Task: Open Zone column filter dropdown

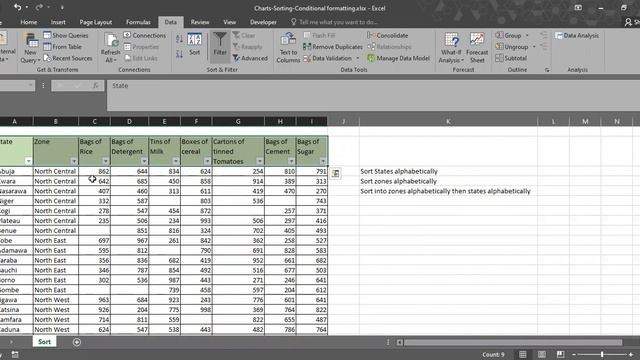Action: point(73,161)
